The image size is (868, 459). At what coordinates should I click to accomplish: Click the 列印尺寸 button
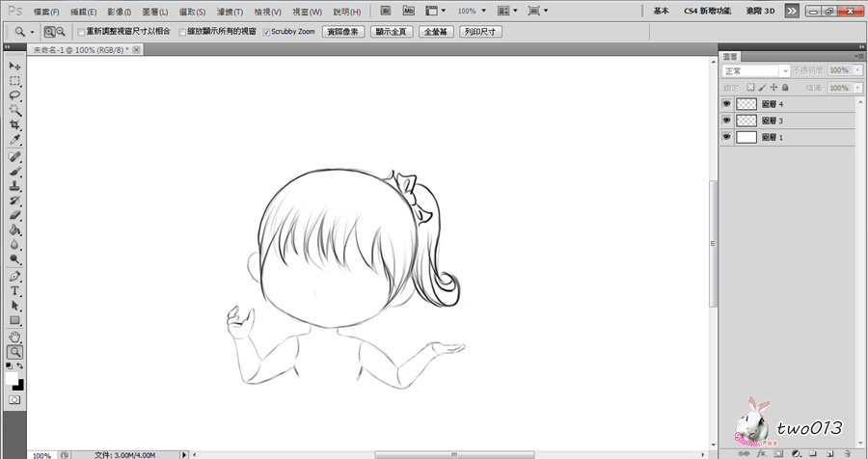tap(479, 32)
